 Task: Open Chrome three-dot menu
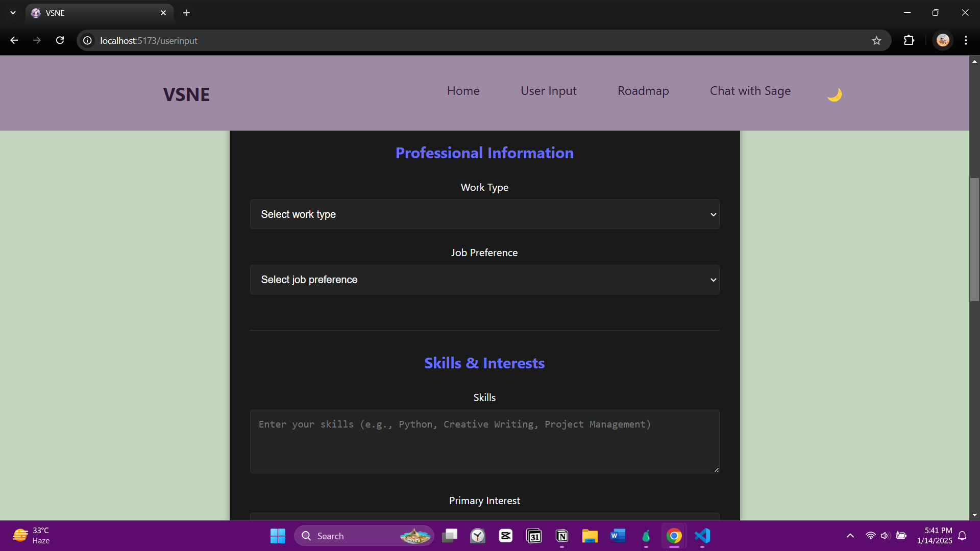click(x=966, y=40)
